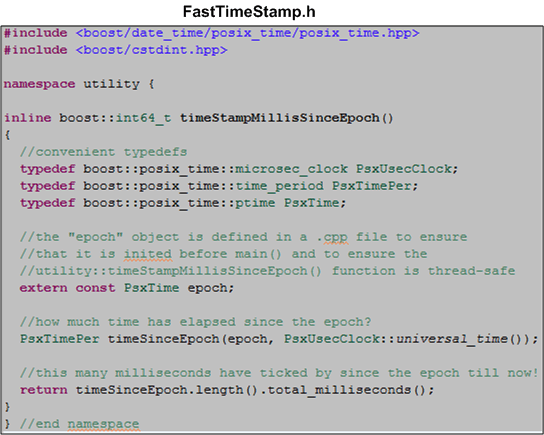Viewport: 544px width, 435px height.
Task: Click the time_period type name
Action: (280, 186)
